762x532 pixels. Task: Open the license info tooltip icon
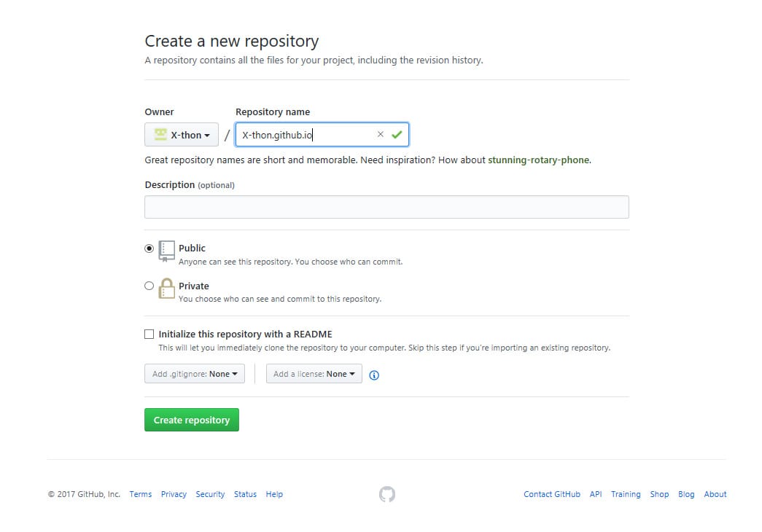374,375
